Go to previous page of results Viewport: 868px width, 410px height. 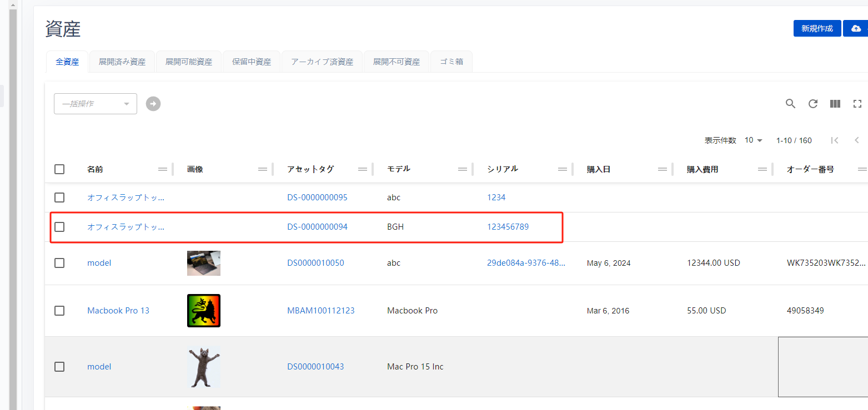[857, 140]
